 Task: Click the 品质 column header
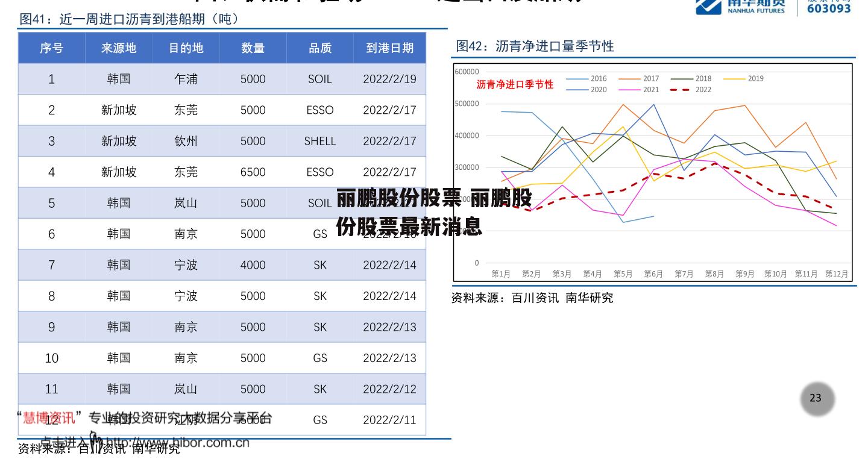[320, 48]
